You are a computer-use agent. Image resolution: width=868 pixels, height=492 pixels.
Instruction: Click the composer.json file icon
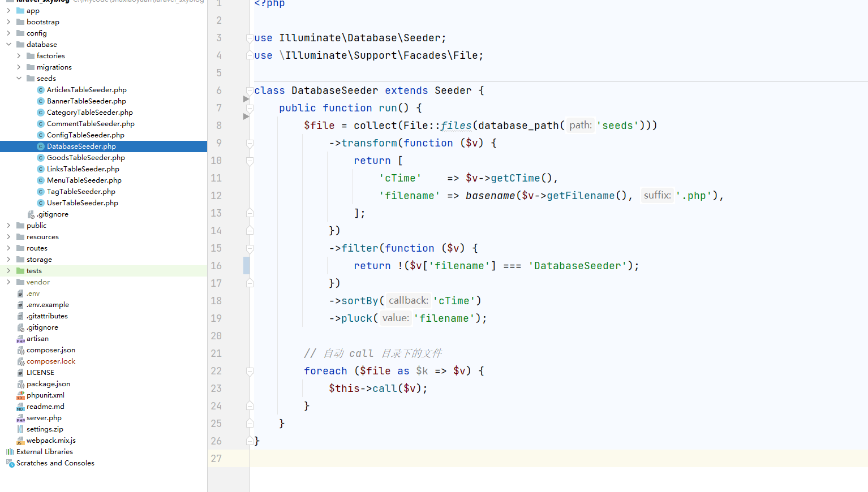(x=20, y=350)
